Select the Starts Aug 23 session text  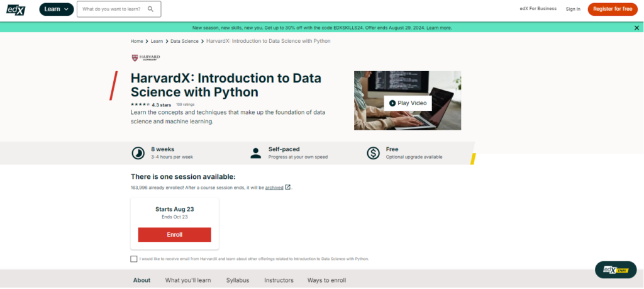coord(175,209)
